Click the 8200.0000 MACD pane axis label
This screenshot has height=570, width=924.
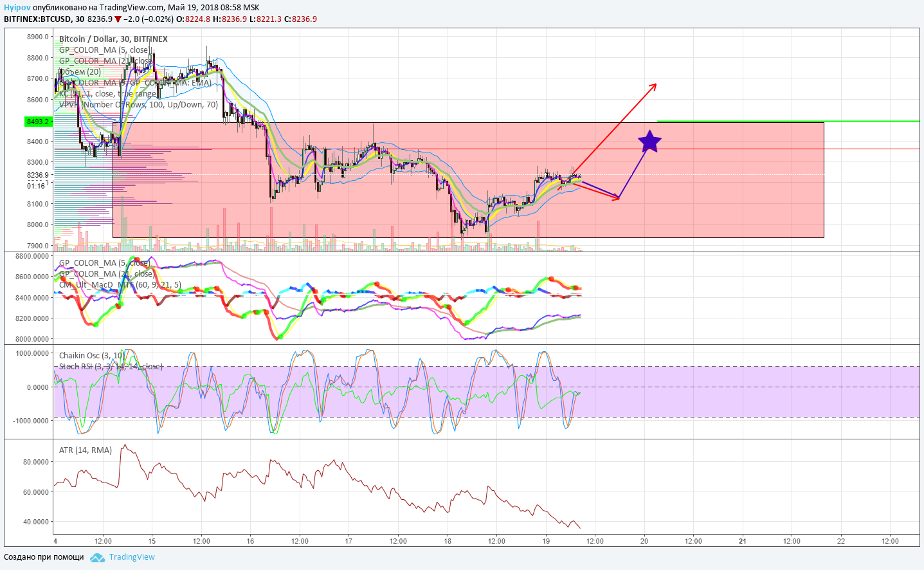(32, 318)
